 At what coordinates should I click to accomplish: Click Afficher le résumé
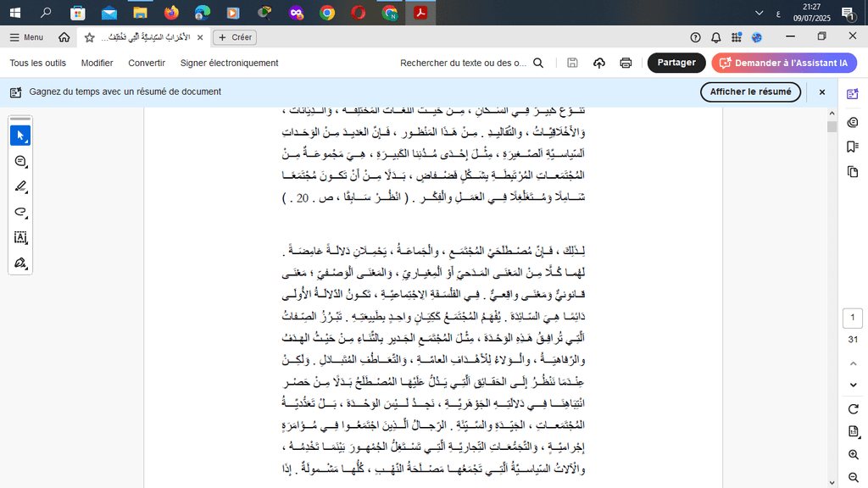click(x=751, y=91)
